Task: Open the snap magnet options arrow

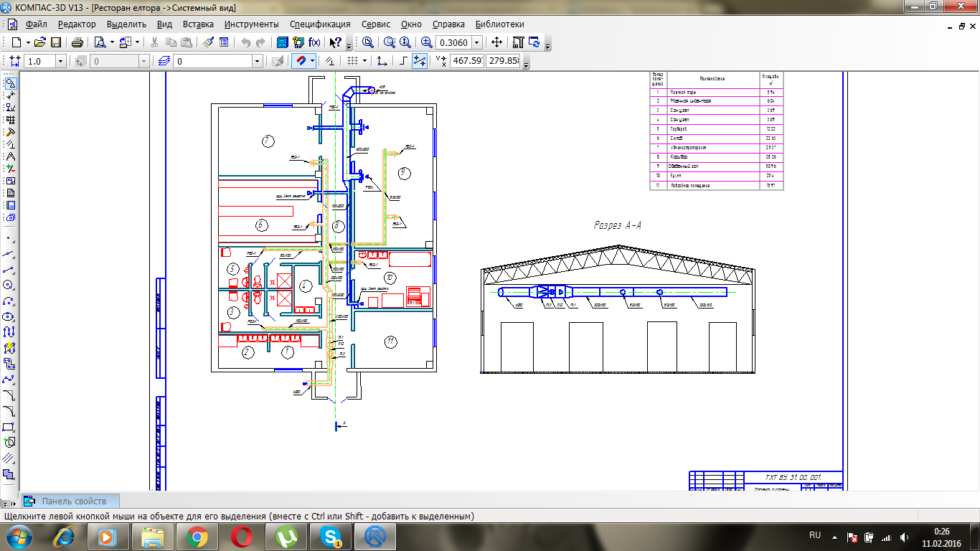Action: tap(312, 62)
